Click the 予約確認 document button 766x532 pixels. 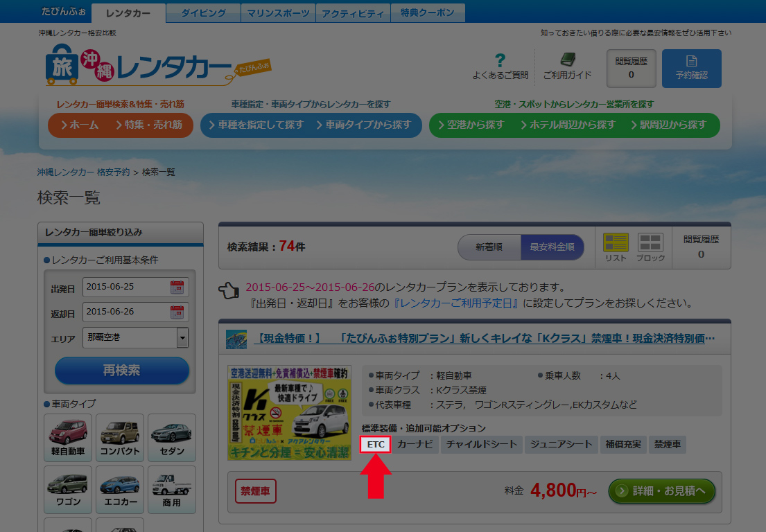pyautogui.click(x=691, y=69)
